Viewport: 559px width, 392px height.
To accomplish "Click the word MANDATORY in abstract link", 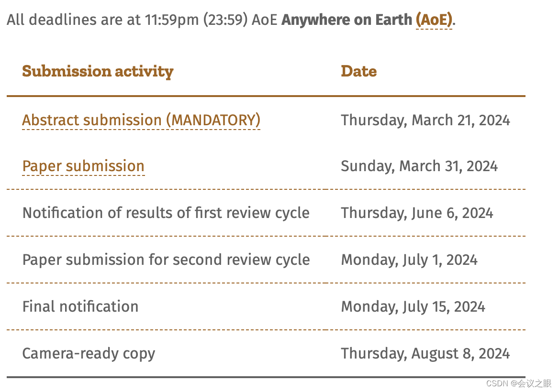I will [x=213, y=120].
